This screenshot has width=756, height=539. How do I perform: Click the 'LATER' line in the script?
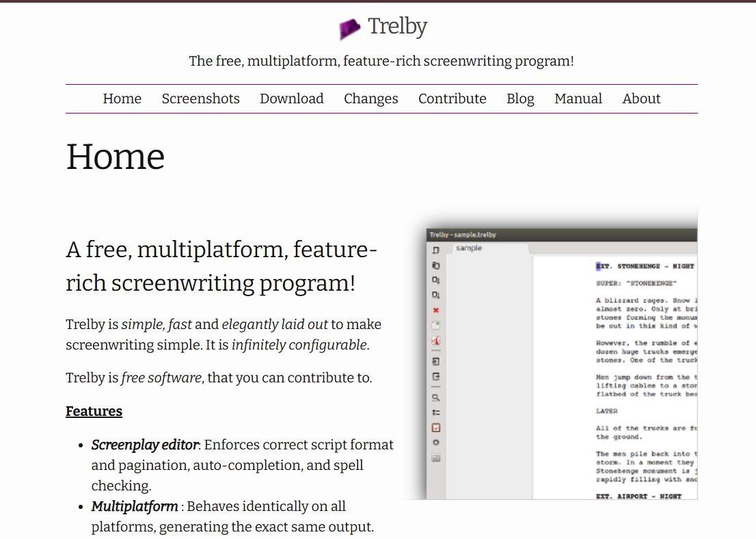tap(606, 411)
